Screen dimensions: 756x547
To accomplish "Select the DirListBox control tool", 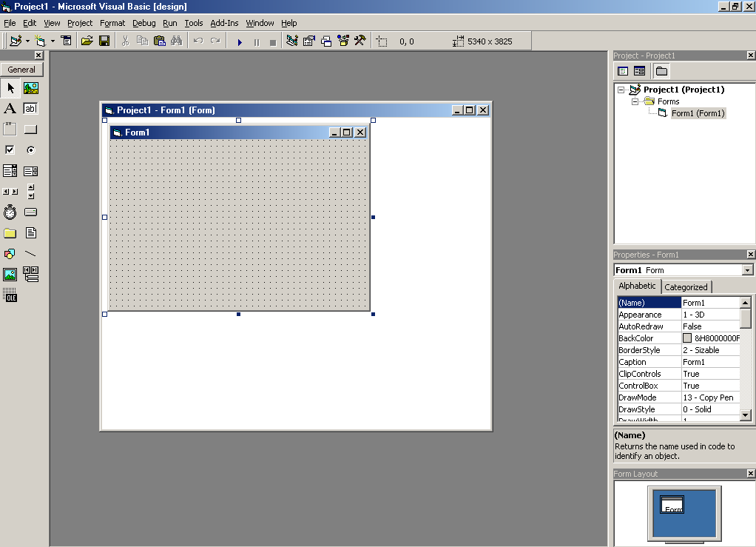I will click(10, 233).
